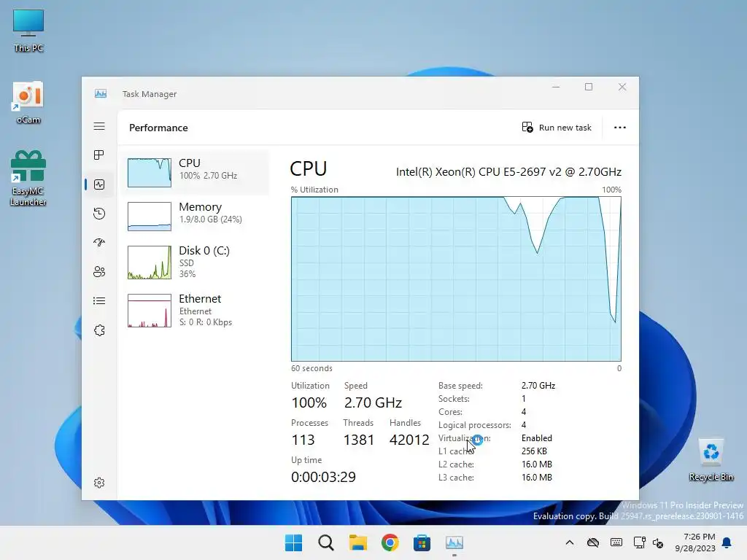Click the Handles count 42012
Screen dimensions: 747x560
tap(409, 440)
